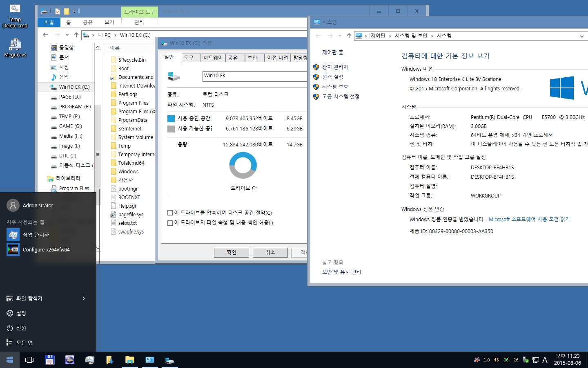The height and width of the screenshot is (368, 588).
Task: Click the 취소 button in drive properties
Action: point(270,252)
